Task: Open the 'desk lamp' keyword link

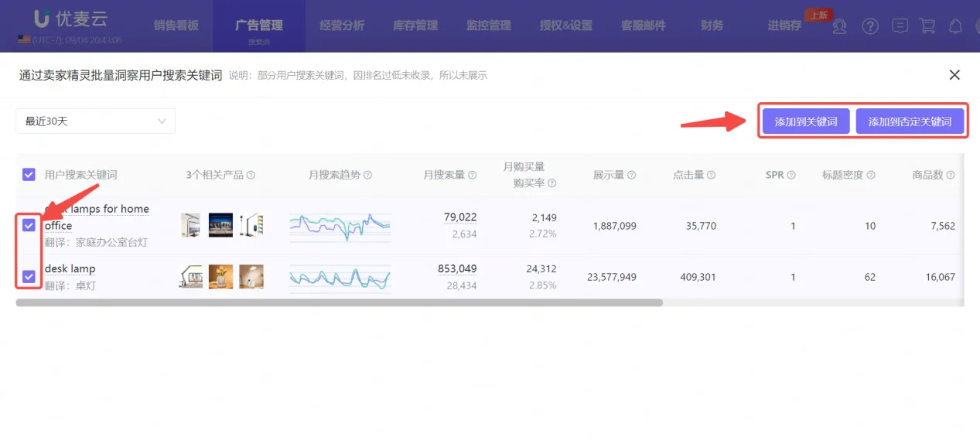Action: (70, 268)
